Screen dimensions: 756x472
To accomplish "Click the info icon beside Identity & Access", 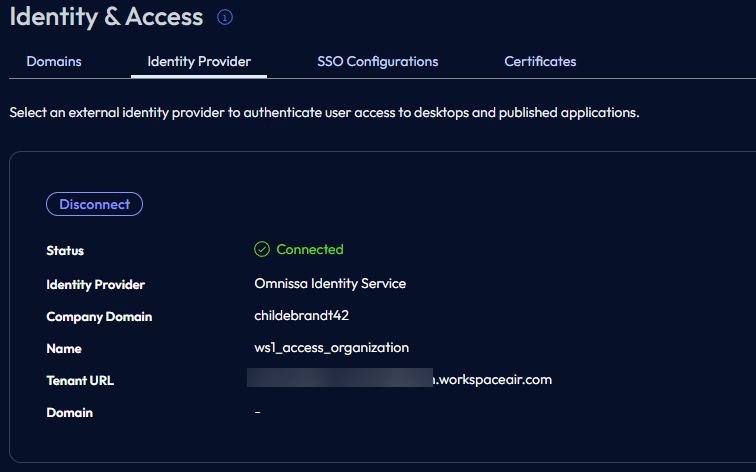I will [x=225, y=17].
